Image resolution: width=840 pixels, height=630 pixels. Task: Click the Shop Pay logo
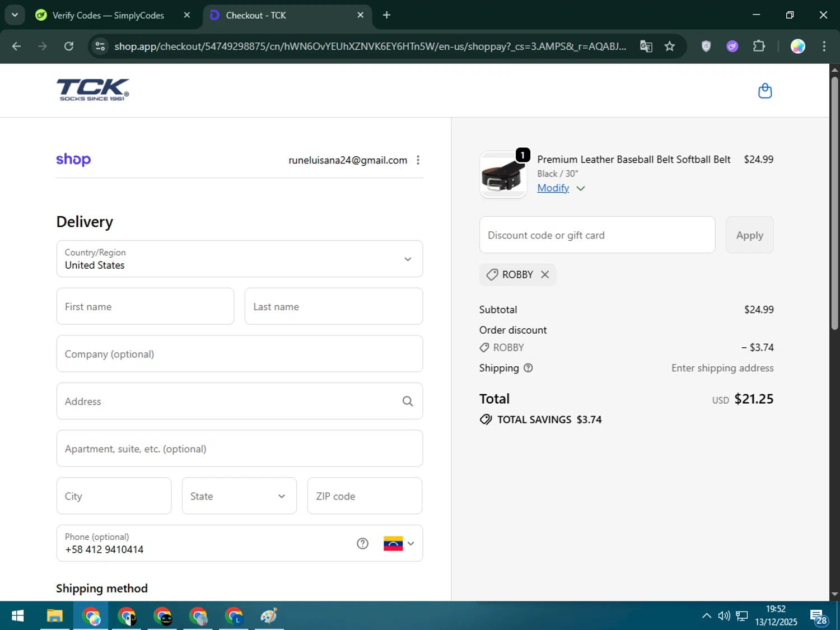[73, 160]
